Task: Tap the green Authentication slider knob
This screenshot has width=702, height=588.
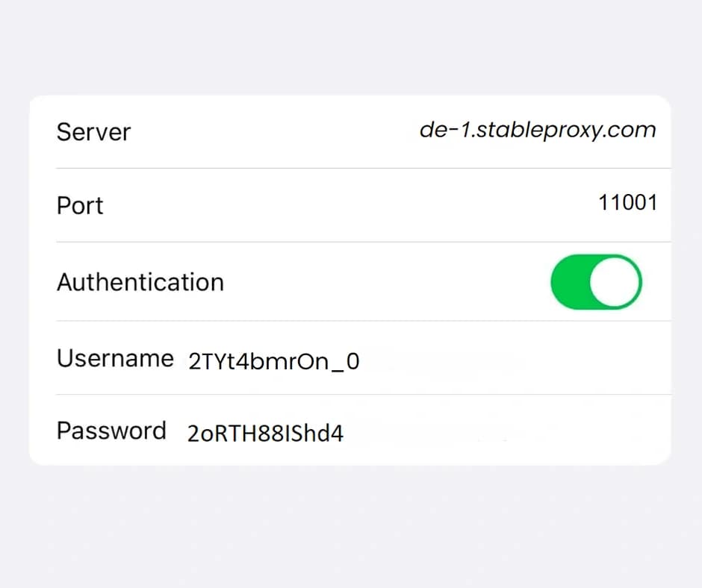Action: (x=614, y=282)
